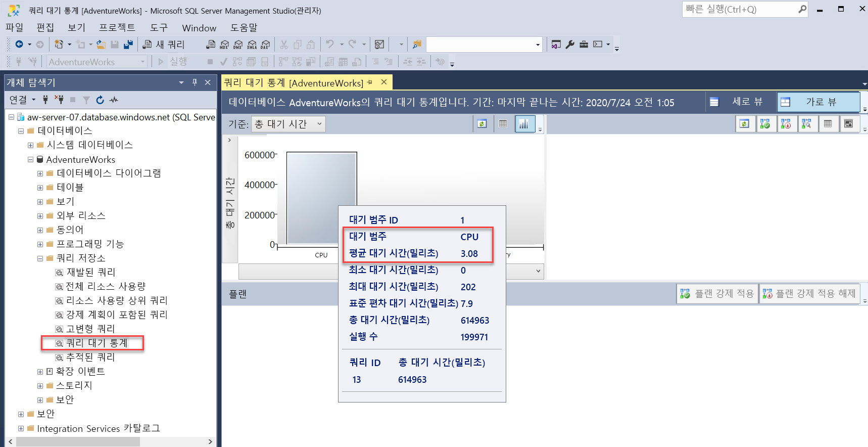Click the toolbox icon in toolbar
This screenshot has width=868, height=447.
(584, 44)
